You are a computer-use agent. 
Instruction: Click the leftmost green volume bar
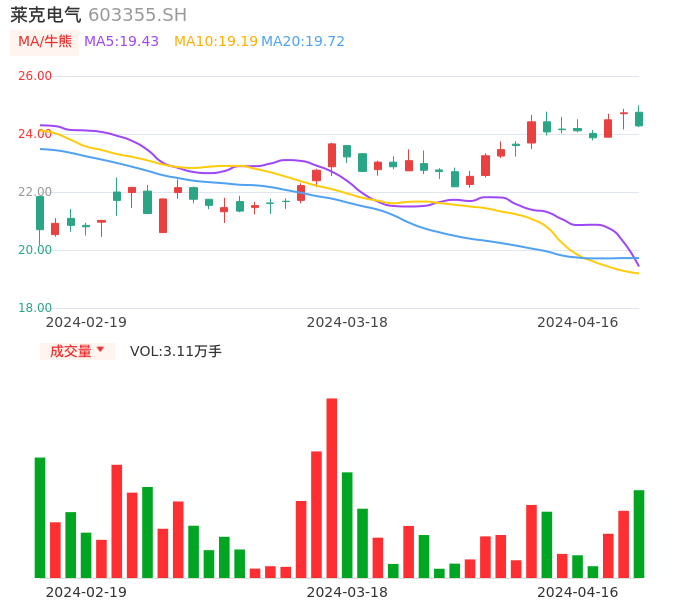40,517
